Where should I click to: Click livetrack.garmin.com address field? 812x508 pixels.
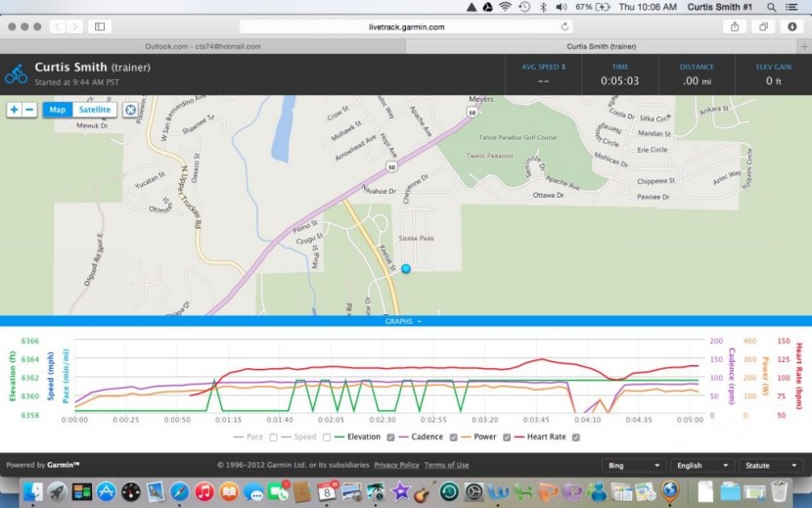(x=407, y=27)
